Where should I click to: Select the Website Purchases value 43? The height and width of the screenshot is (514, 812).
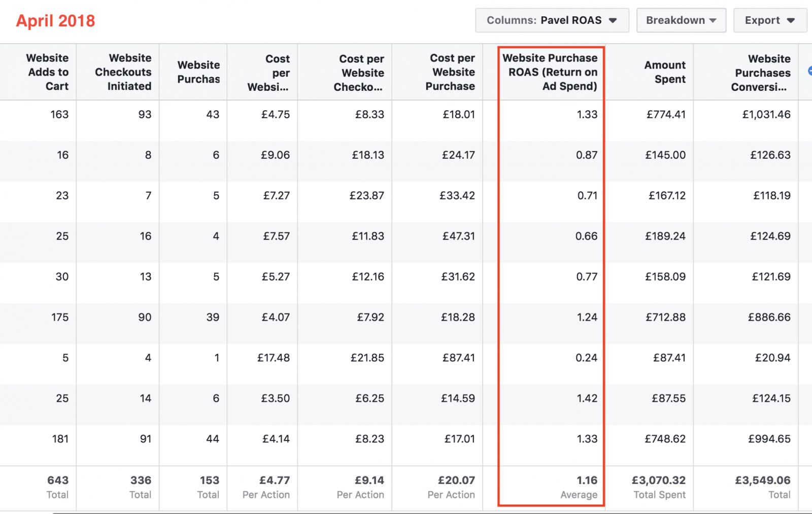213,115
